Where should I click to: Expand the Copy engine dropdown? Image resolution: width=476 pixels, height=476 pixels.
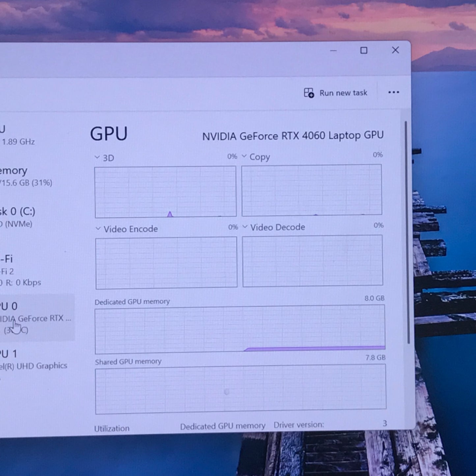point(244,156)
